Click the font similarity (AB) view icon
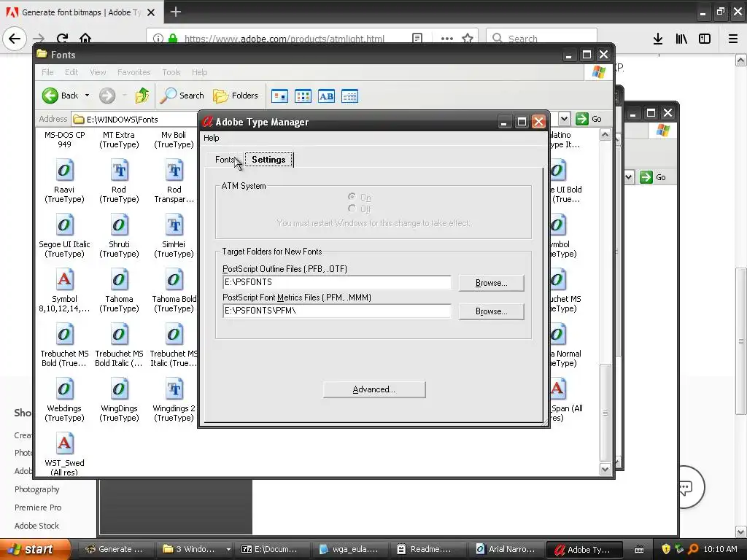Screen dimensions: 747x560 [326, 96]
